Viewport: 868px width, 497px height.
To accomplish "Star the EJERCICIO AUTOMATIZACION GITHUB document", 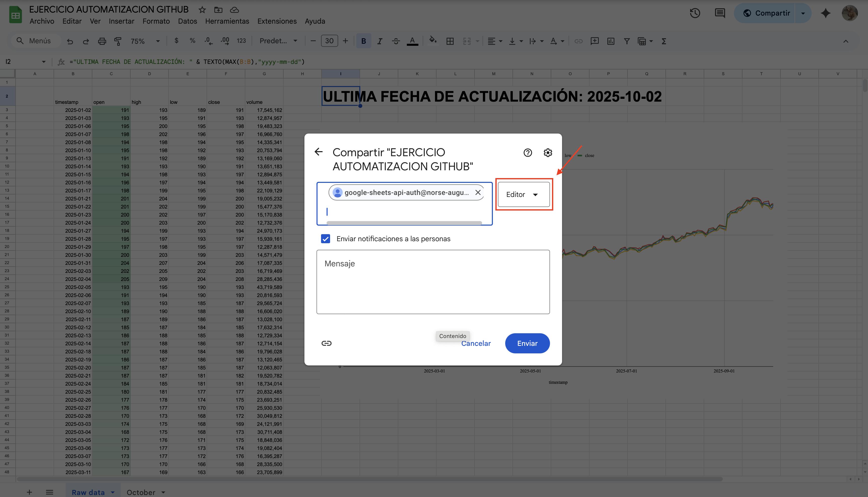I will click(x=202, y=10).
